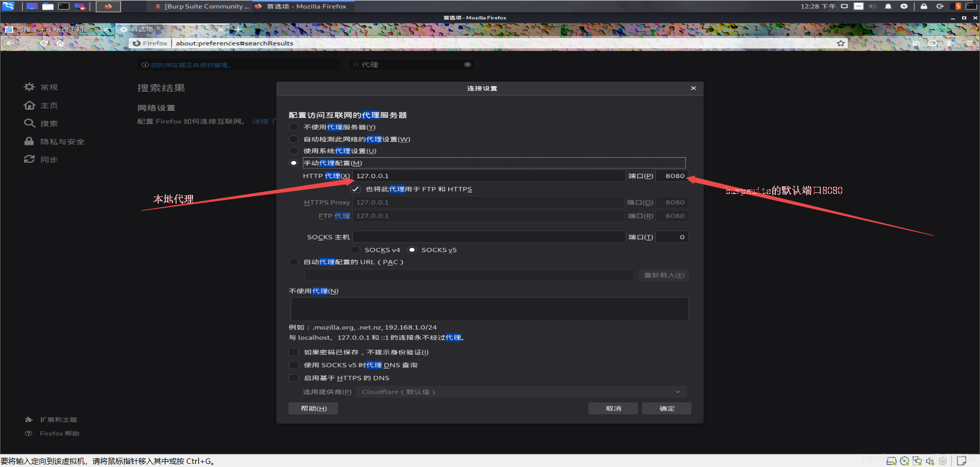Open the Kali applications menu icon
This screenshot has height=467, width=980.
coord(8,6)
